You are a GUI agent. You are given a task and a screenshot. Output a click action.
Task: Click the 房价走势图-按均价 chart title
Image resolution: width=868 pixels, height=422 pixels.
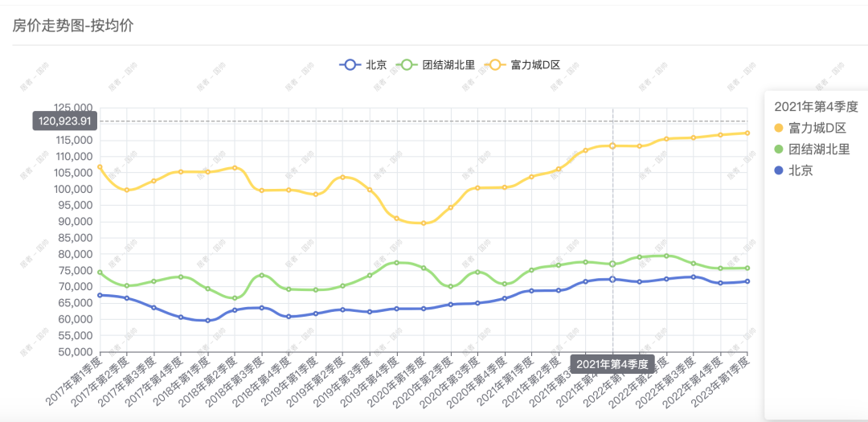pyautogui.click(x=73, y=25)
